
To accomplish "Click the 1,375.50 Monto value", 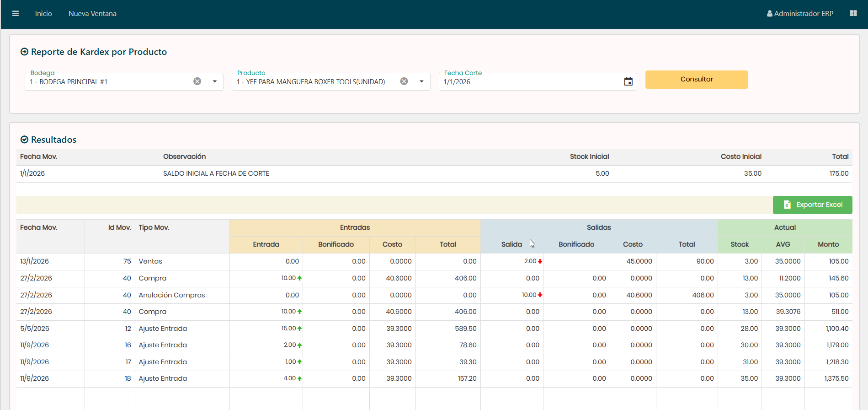I will pyautogui.click(x=836, y=378).
